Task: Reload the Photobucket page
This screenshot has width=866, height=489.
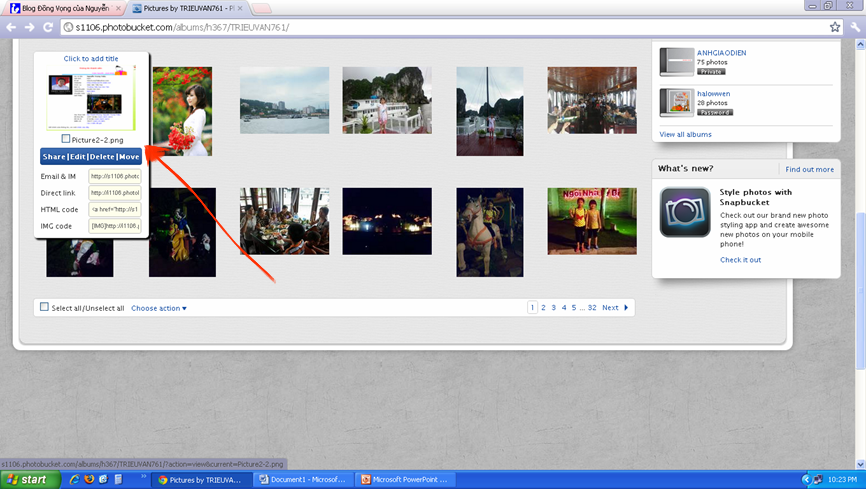Action: point(47,27)
